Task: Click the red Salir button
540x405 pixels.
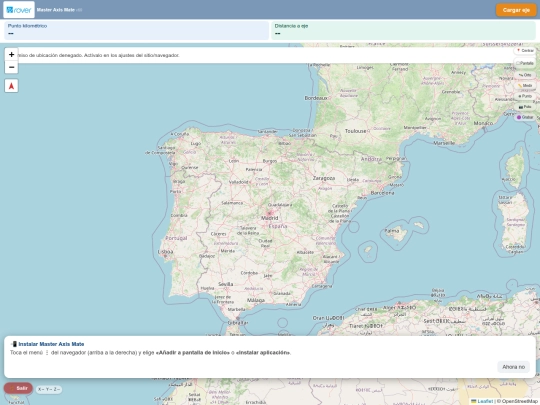Action: pyautogui.click(x=18, y=388)
